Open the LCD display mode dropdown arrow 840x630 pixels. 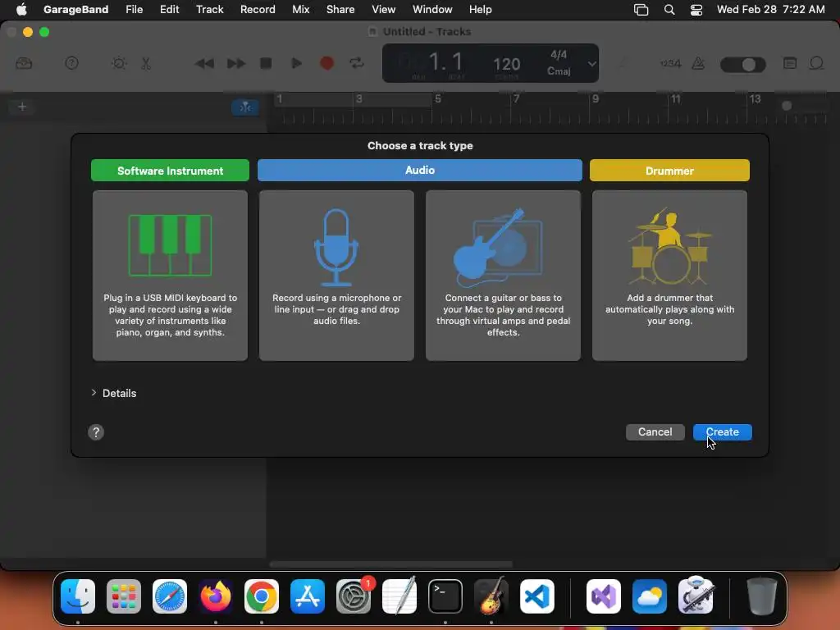tap(591, 64)
